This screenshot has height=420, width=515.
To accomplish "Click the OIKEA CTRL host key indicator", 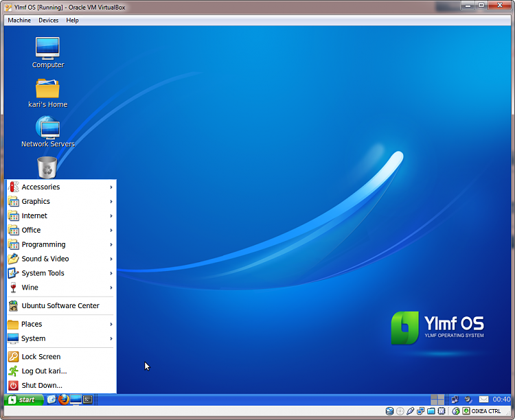I will [486, 411].
